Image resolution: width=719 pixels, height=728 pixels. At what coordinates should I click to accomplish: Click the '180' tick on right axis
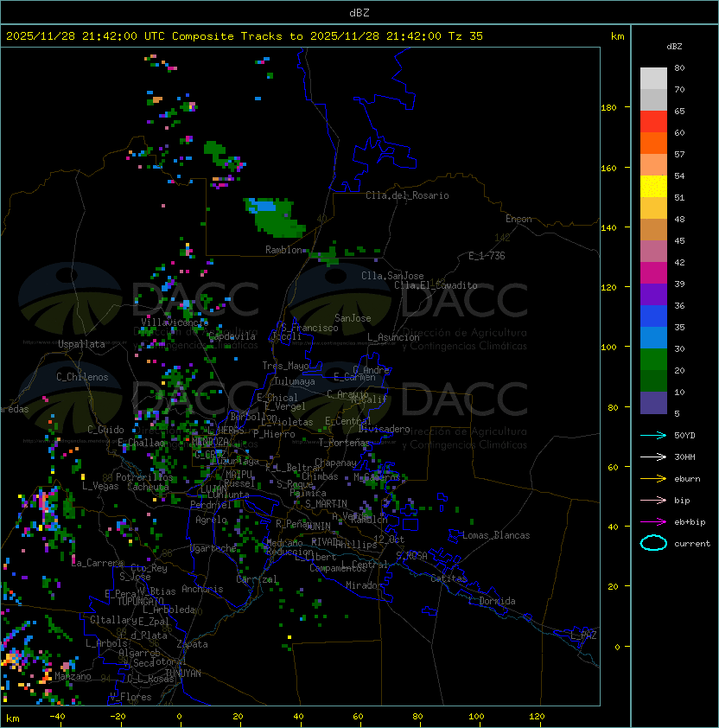pyautogui.click(x=608, y=108)
